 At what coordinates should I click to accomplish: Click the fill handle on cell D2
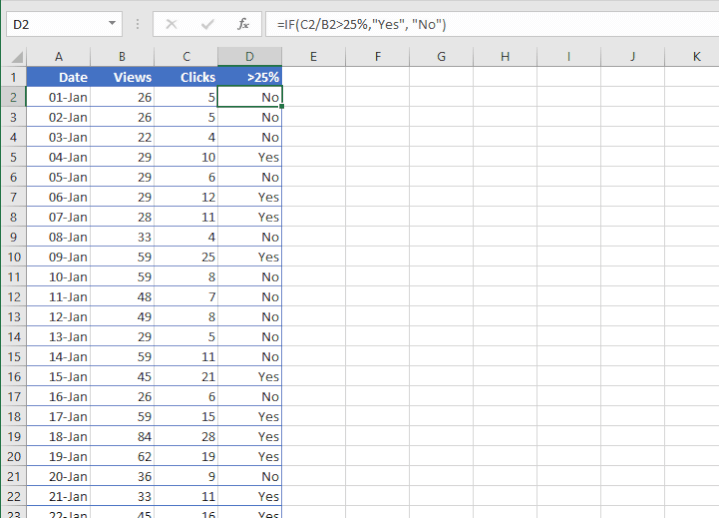(x=282, y=106)
